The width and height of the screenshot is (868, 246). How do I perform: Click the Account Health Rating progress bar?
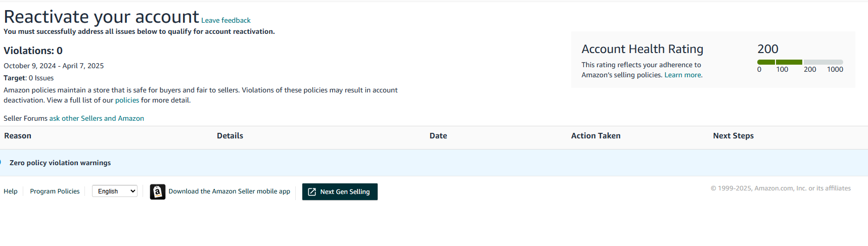pyautogui.click(x=800, y=62)
